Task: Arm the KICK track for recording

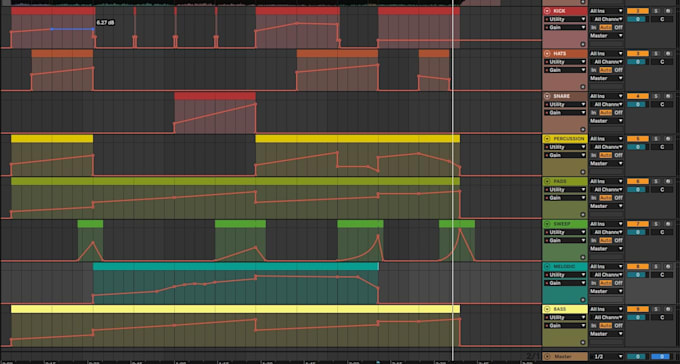Action: pos(668,11)
